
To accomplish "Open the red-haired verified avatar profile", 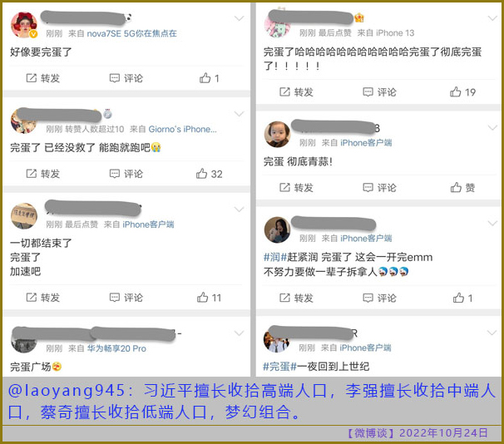I will pos(24,25).
